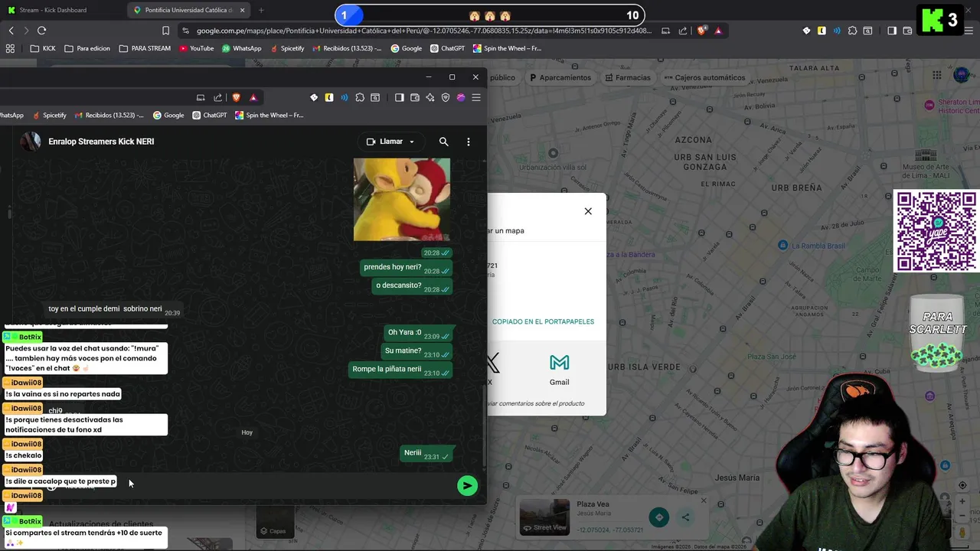Zoom in on the Google Map
This screenshot has width=980, height=551.
[x=962, y=502]
